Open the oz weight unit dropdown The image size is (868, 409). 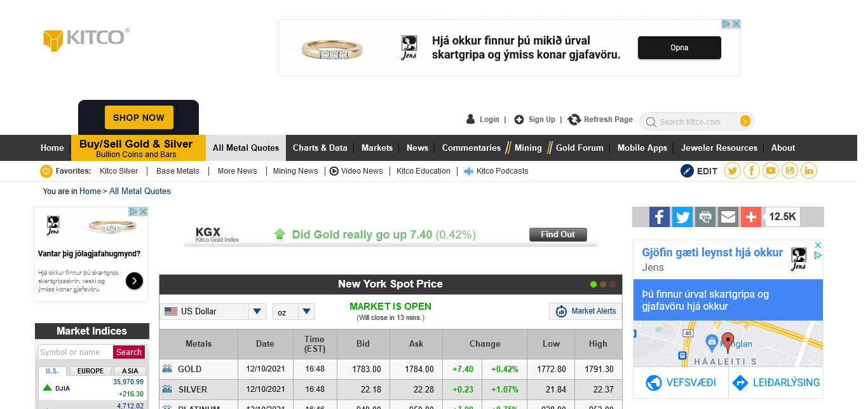tap(307, 312)
